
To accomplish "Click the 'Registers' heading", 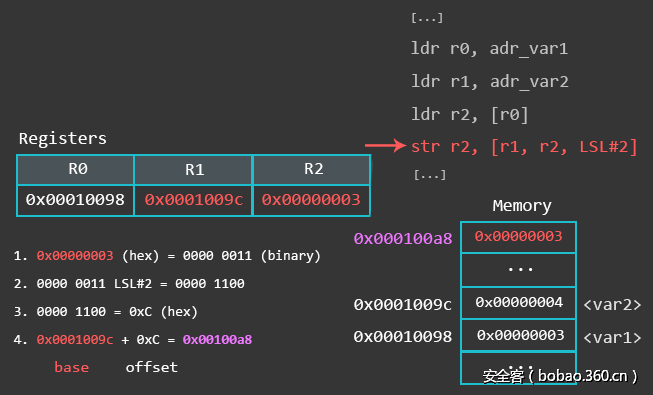I will click(x=63, y=138).
